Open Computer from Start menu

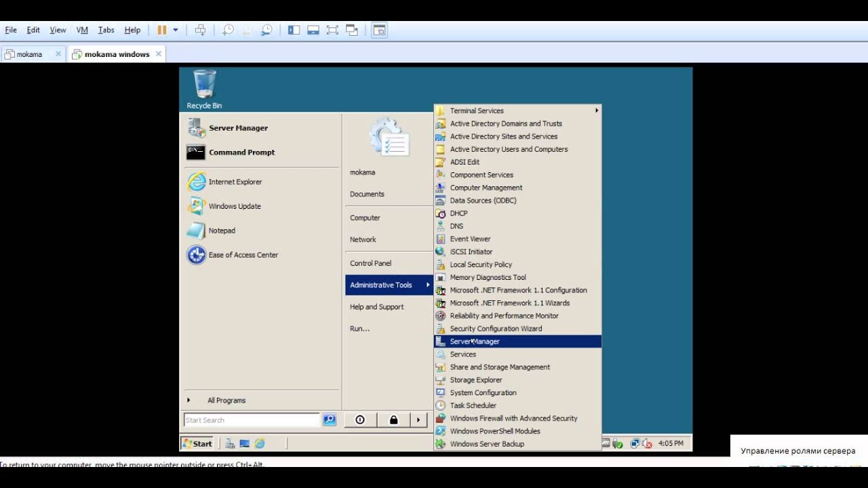[x=389, y=218]
